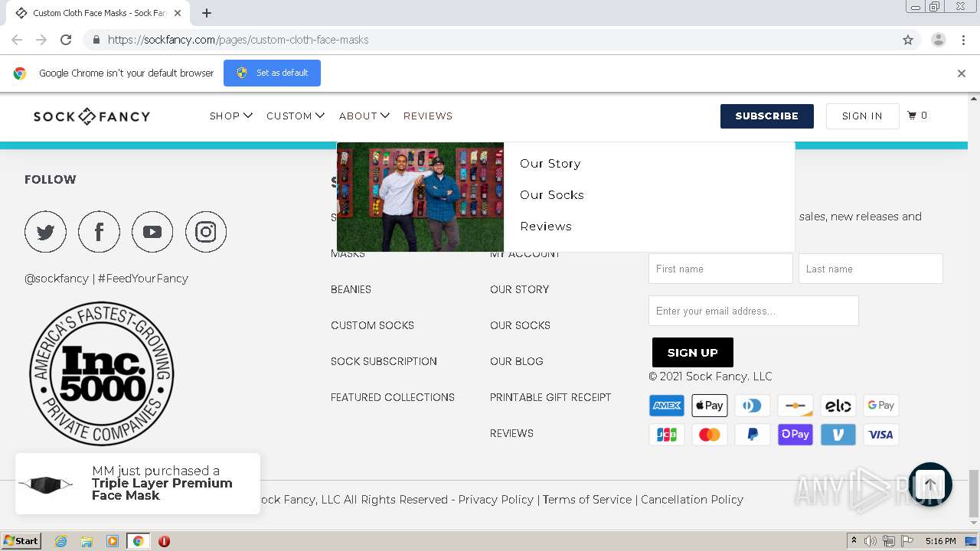Viewport: 980px width, 551px height.
Task: Click the American Express payment icon
Action: [667, 406]
